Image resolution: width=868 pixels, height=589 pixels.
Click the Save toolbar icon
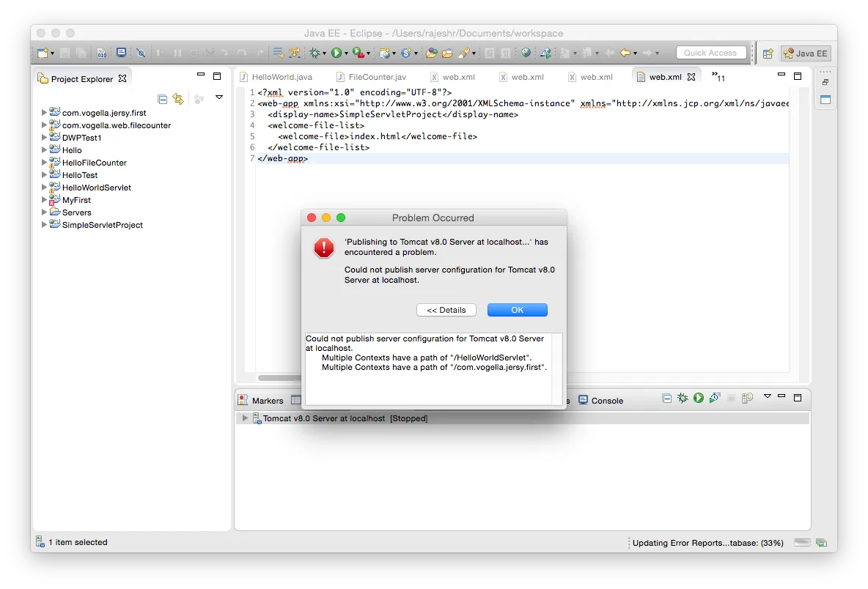(65, 53)
